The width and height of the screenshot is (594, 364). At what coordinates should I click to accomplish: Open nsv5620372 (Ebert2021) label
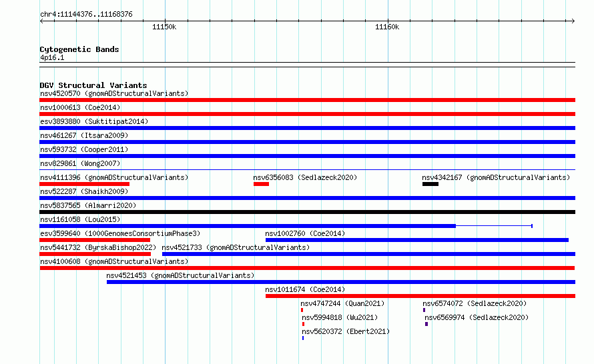(x=346, y=331)
